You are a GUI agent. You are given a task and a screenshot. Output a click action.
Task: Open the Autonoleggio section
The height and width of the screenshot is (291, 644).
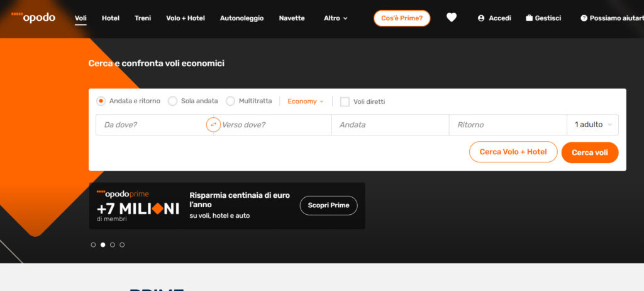241,18
